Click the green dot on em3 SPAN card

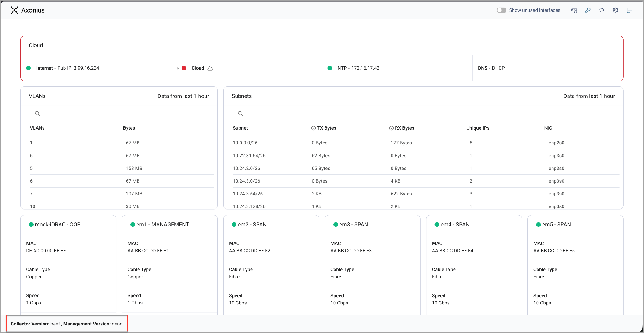[335, 225]
